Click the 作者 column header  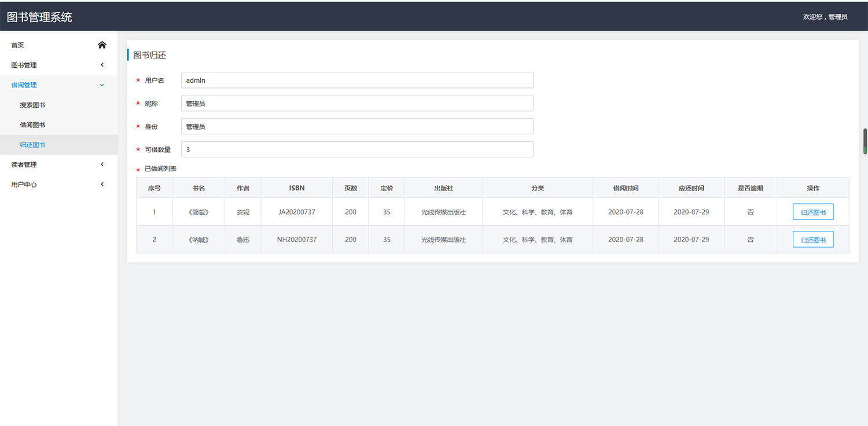tap(243, 188)
